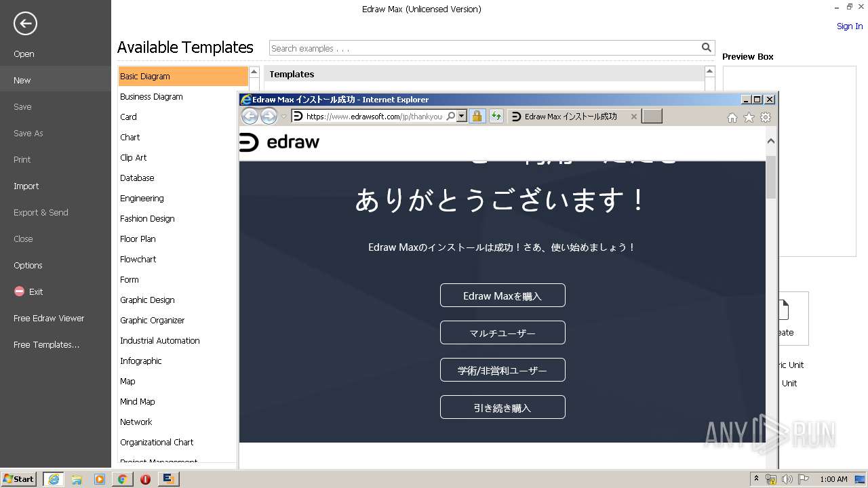Screen dimensions: 868x488
Task: Click the search magnifier icon in templates
Action: [707, 47]
